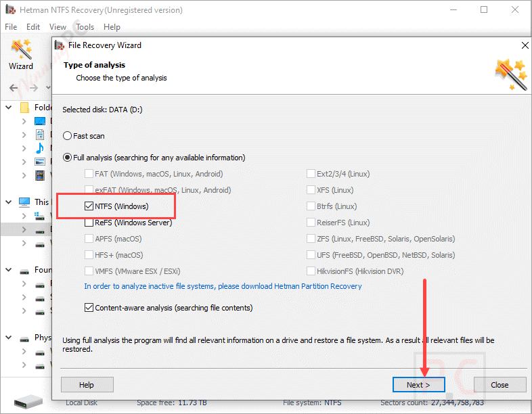
Task: Close the File Recovery Wizard with X
Action: pyautogui.click(x=525, y=45)
